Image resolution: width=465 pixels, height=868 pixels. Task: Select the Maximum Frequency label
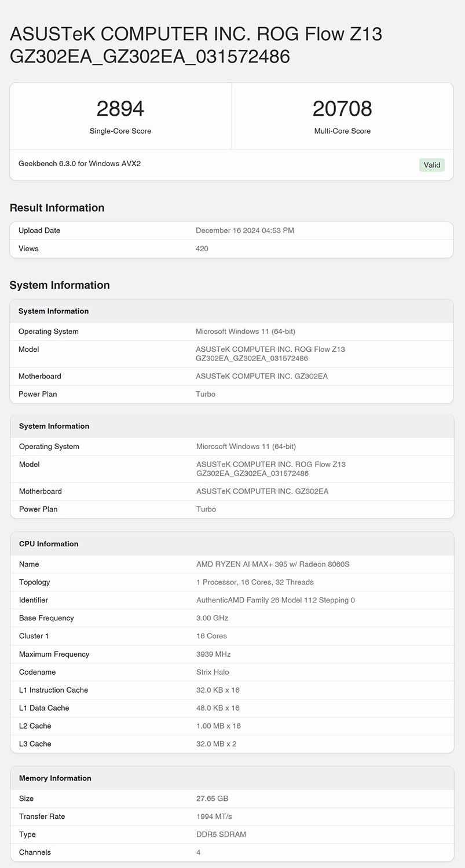click(54, 654)
